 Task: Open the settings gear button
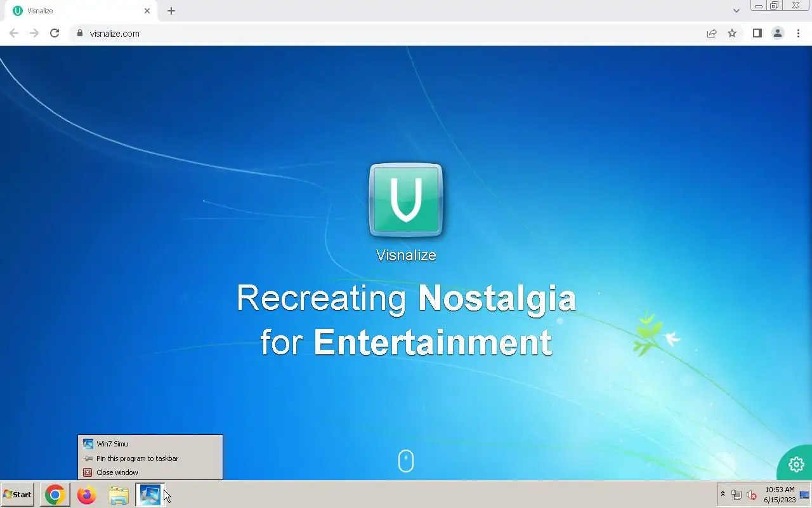click(x=796, y=464)
